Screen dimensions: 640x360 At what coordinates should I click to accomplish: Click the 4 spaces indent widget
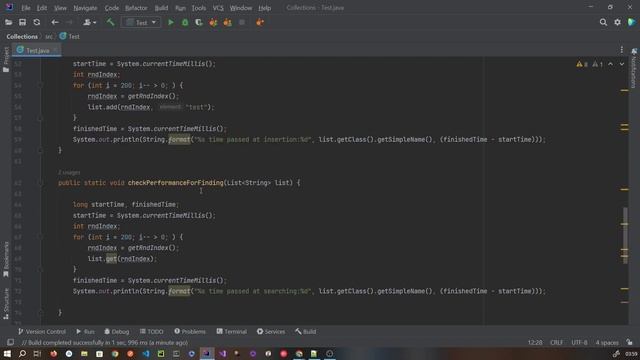click(x=607, y=342)
